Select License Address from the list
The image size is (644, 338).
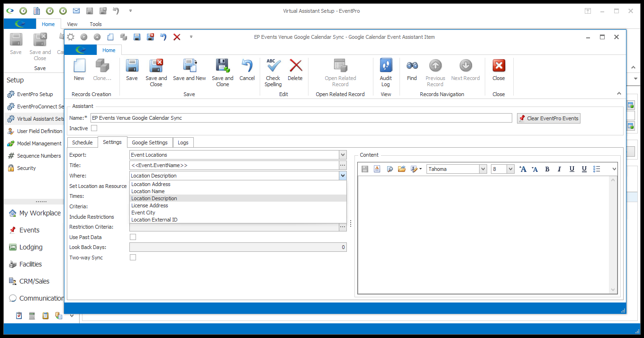click(x=238, y=205)
